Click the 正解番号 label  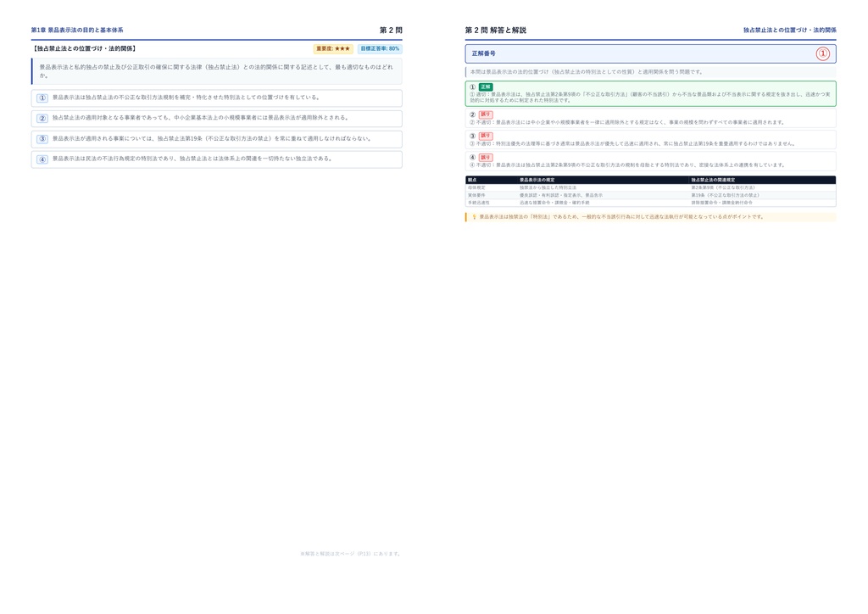click(483, 53)
